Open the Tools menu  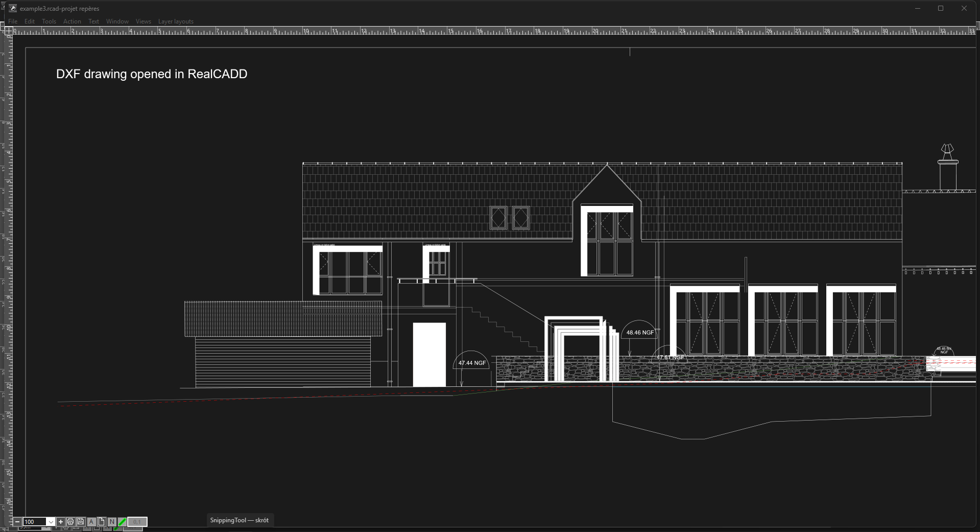click(49, 21)
